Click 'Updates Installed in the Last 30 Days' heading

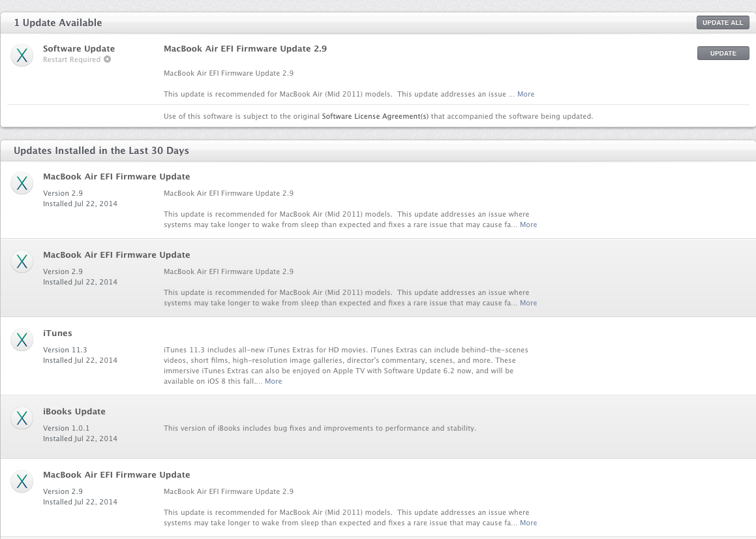coord(101,151)
